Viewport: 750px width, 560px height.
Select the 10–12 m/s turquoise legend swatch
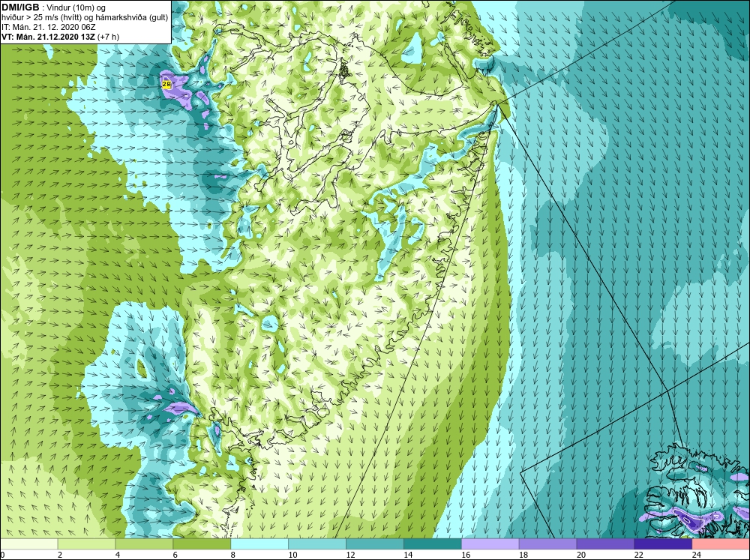[317, 544]
